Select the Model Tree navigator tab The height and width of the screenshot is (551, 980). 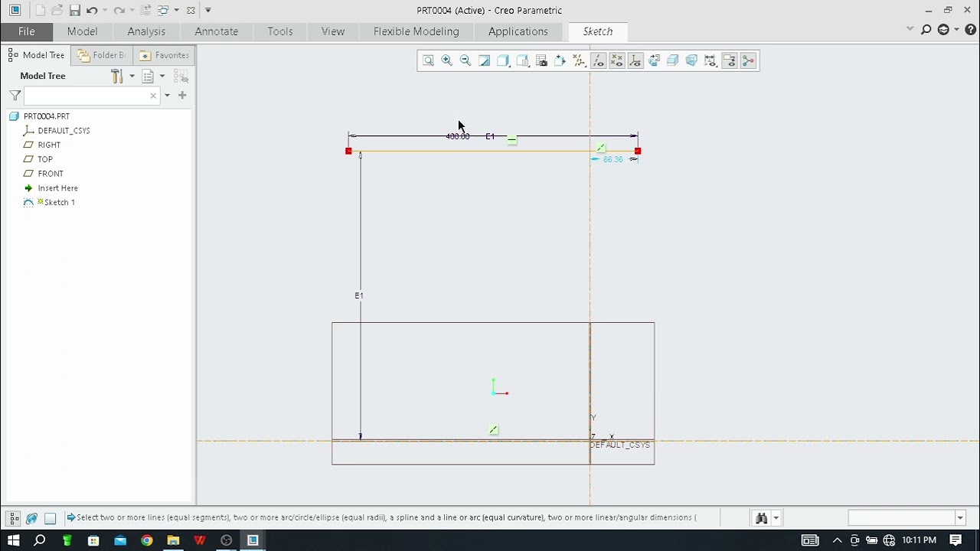pyautogui.click(x=36, y=55)
